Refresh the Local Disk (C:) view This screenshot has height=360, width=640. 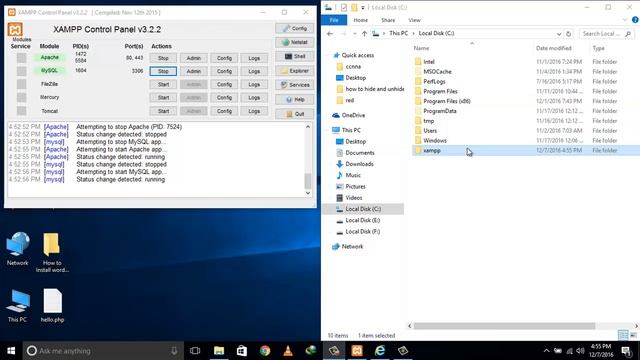[x=569, y=33]
